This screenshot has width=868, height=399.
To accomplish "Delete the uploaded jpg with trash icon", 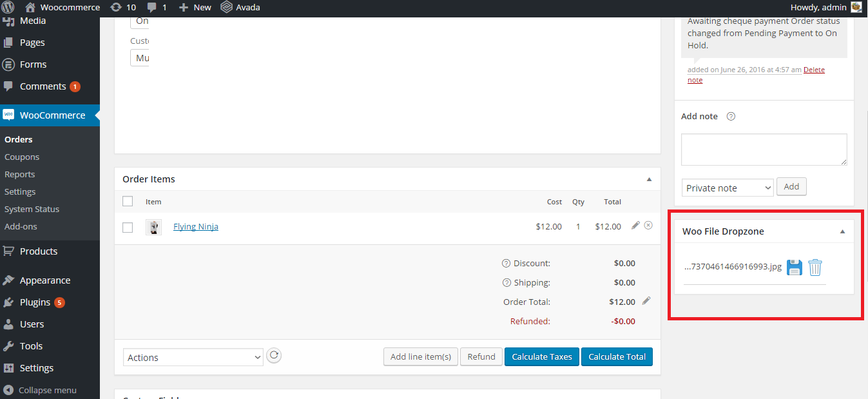I will click(x=815, y=268).
